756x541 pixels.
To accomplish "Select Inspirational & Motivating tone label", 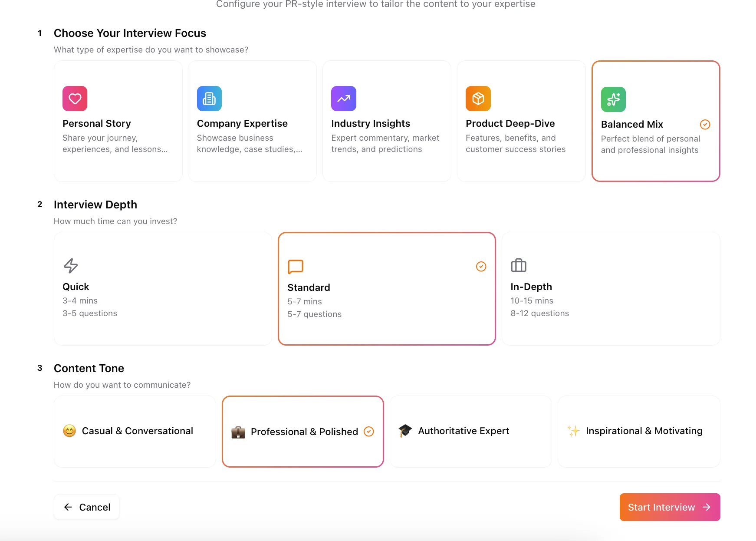I will point(644,431).
